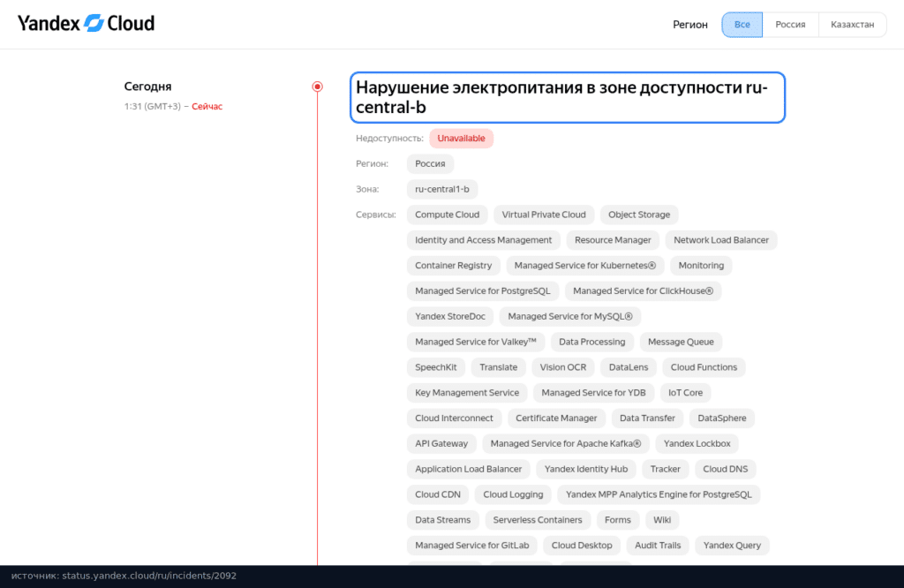Click the Yandex Identity Hub tag

tap(586, 468)
